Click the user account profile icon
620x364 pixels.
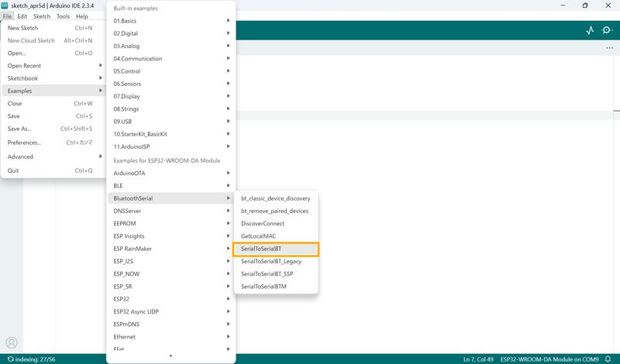click(12, 342)
